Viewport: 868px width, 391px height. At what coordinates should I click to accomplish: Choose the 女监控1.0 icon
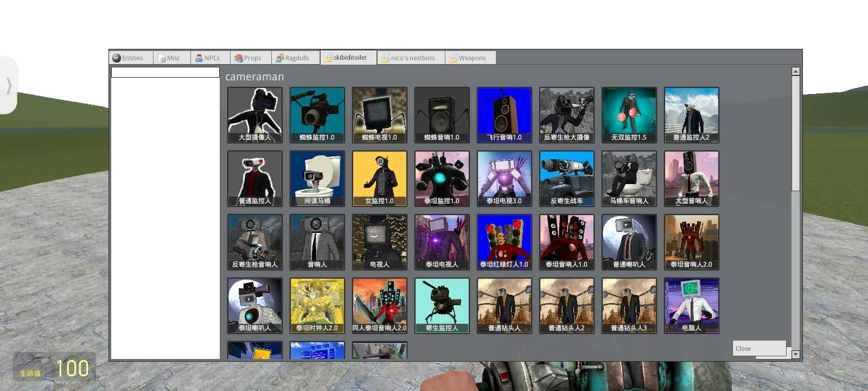(380, 179)
